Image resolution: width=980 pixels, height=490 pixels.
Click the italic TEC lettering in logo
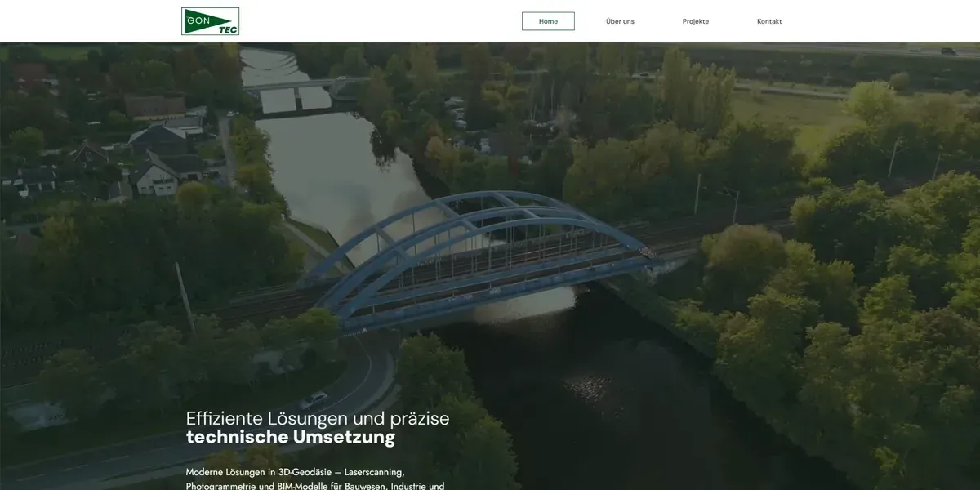tap(227, 29)
